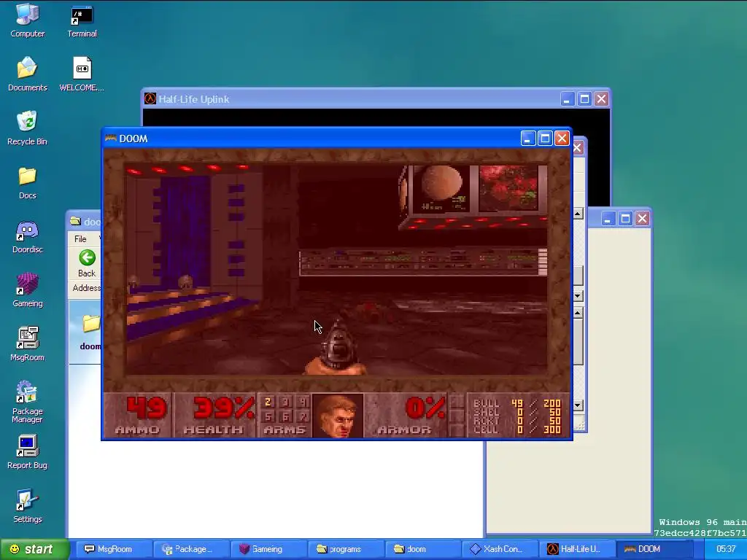Switch to doom folder taskbar item
This screenshot has width=747, height=560.
pyautogui.click(x=423, y=549)
